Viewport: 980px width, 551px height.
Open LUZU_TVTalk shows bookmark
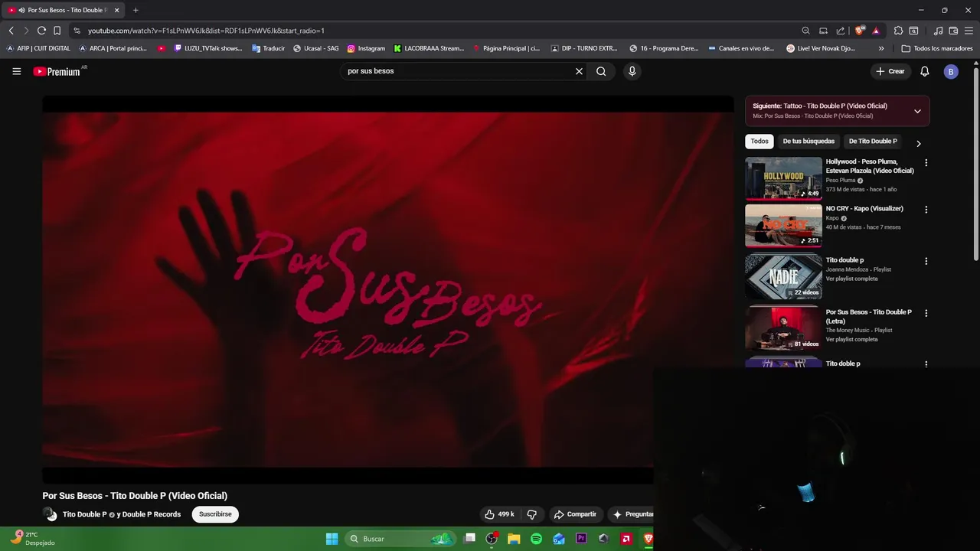(208, 48)
